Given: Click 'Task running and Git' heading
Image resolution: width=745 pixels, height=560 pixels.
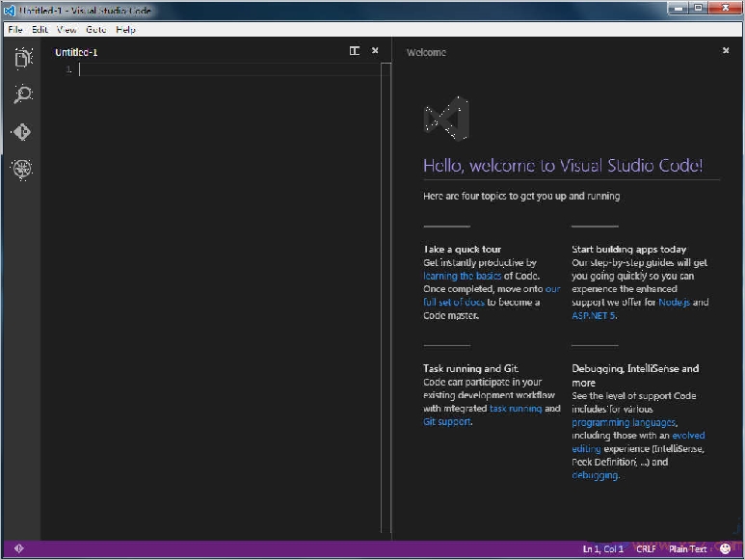Looking at the screenshot, I should click(x=470, y=368).
